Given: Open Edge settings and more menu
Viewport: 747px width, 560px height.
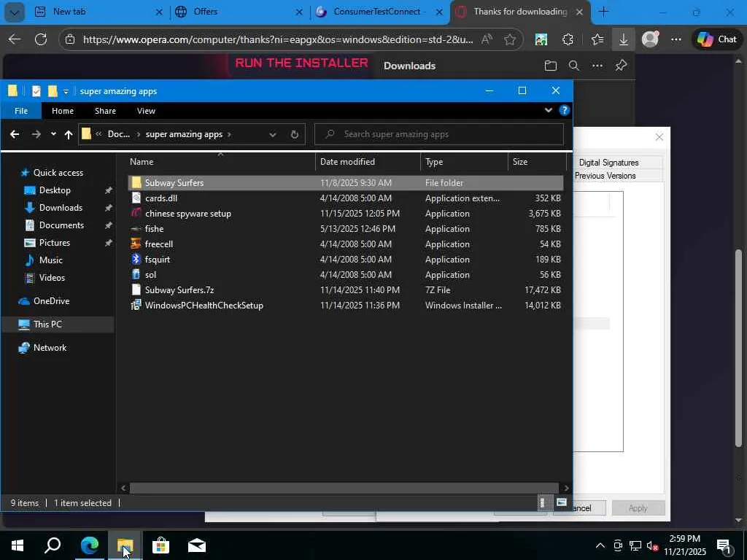Looking at the screenshot, I should [x=676, y=39].
